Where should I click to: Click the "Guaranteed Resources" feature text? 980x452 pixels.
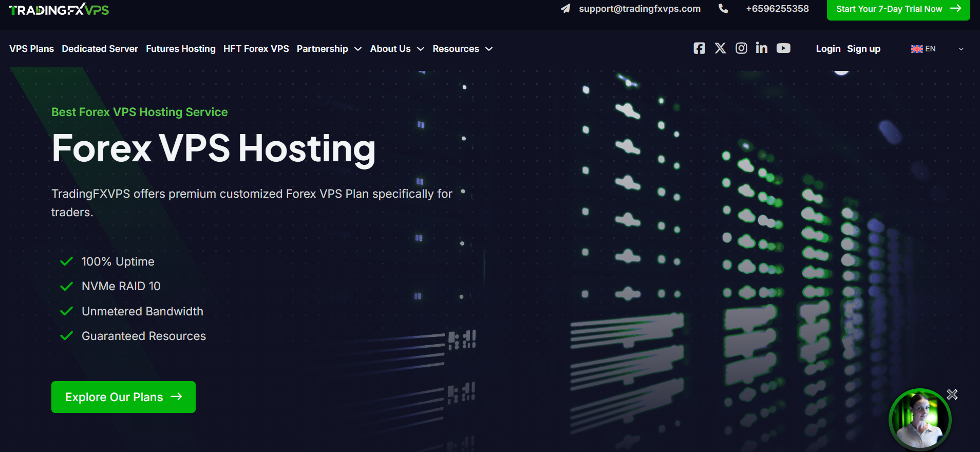[x=144, y=336]
